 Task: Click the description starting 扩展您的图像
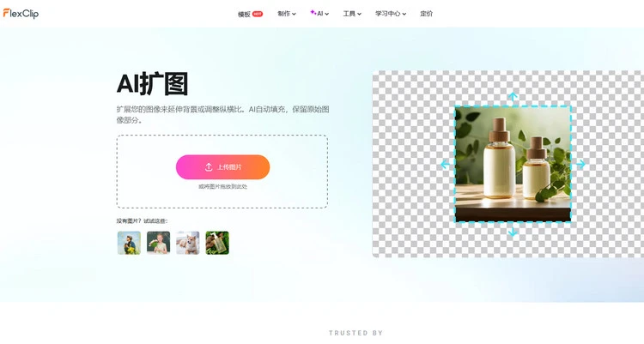click(222, 115)
